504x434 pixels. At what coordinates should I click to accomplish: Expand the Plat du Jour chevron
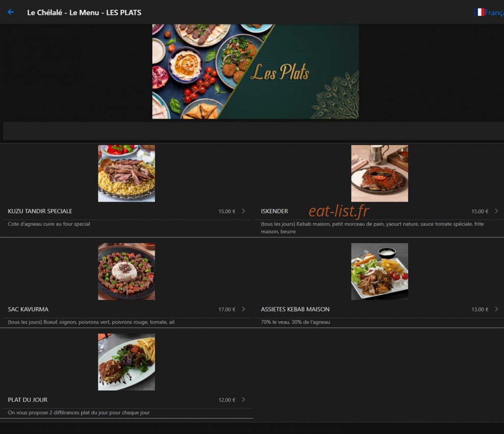coord(243,400)
